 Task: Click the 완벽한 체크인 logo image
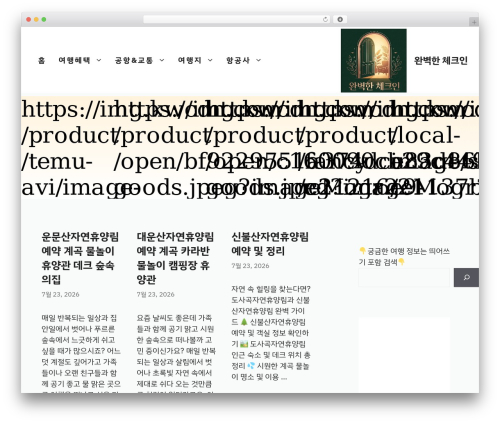pos(374,60)
